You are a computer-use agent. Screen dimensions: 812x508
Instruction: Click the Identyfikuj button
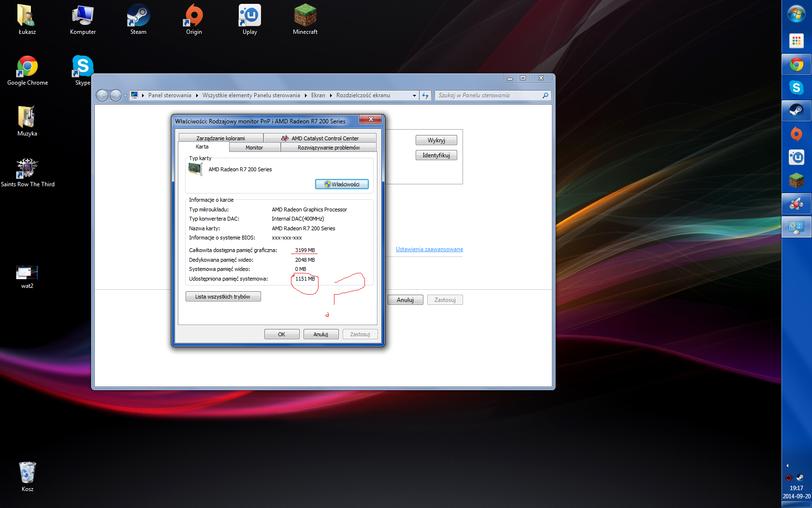[436, 155]
